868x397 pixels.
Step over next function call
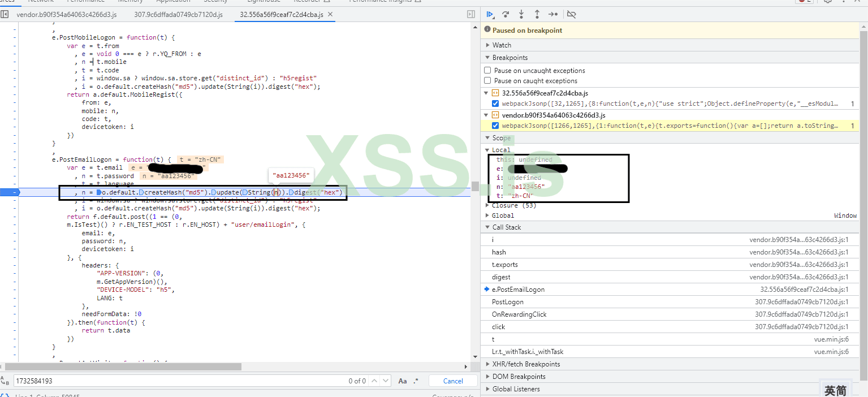(506, 14)
